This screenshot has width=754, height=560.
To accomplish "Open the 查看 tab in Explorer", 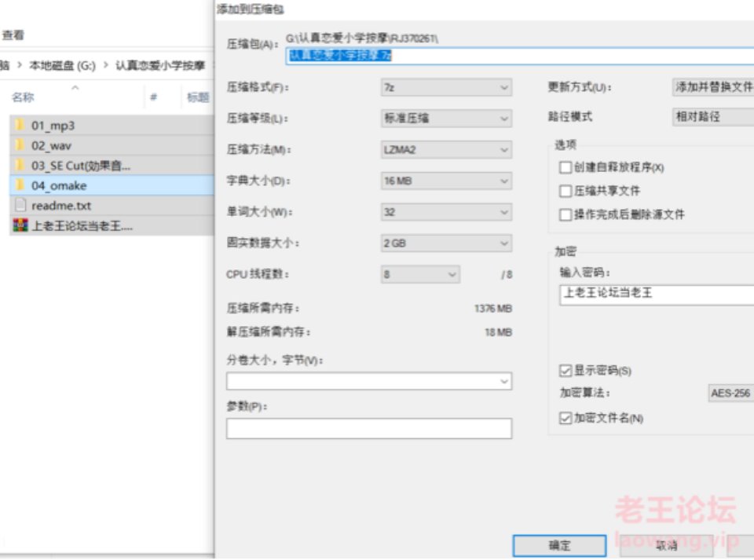I will point(13,35).
